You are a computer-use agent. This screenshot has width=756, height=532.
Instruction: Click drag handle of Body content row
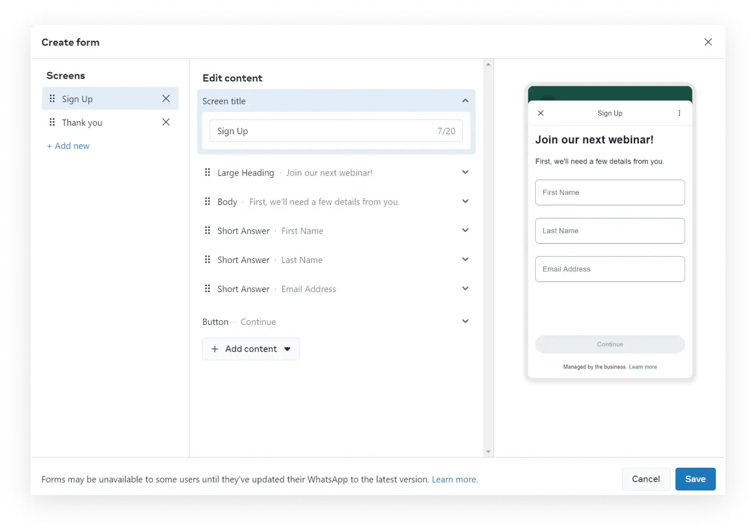pos(207,202)
